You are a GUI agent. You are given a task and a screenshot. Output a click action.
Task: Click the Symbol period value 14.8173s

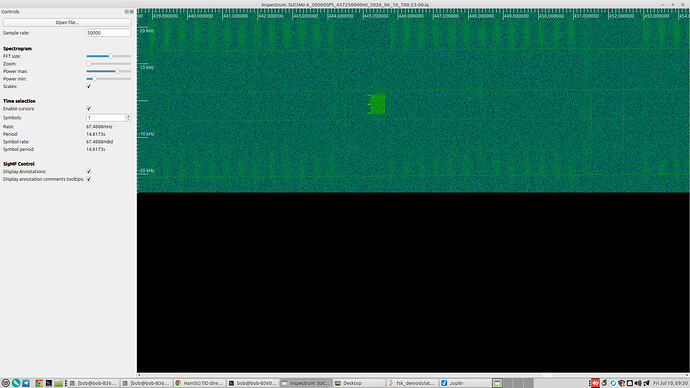pyautogui.click(x=95, y=150)
